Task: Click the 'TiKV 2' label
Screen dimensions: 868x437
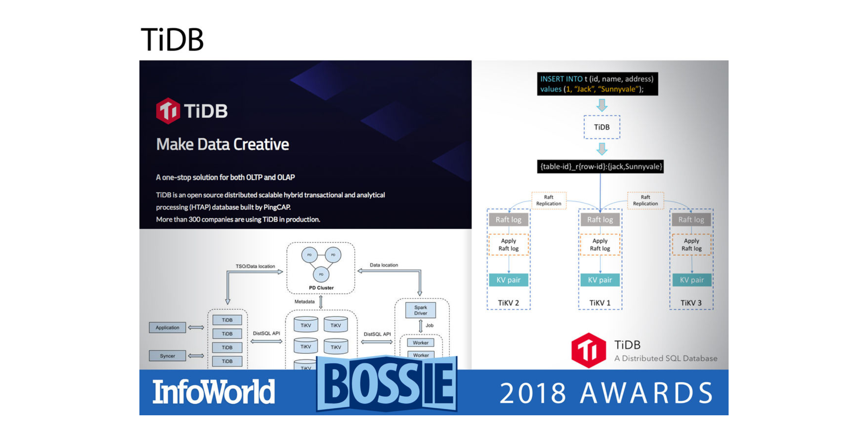Action: 508,303
